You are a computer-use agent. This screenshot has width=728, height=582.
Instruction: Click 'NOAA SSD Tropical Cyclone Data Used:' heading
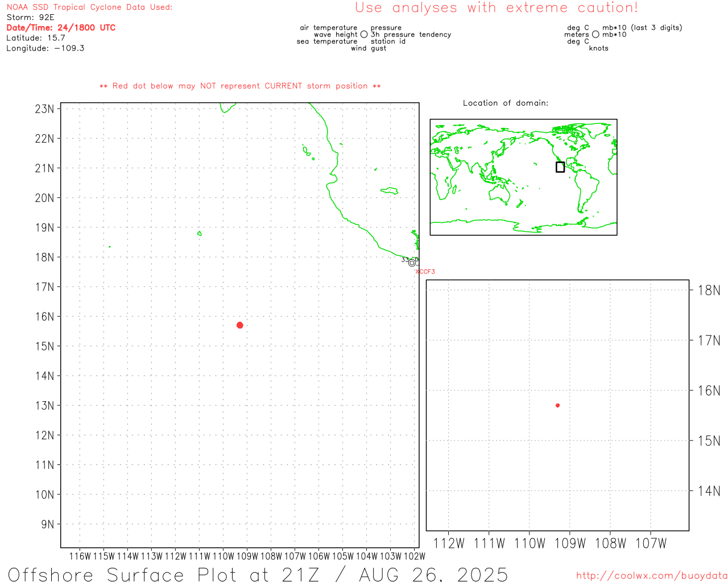89,7
